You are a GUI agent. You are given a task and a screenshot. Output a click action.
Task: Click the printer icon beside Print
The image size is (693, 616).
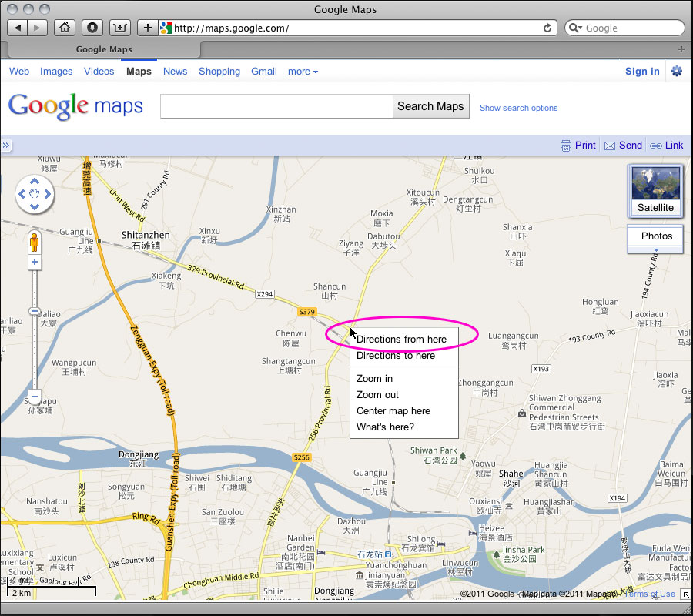(566, 146)
